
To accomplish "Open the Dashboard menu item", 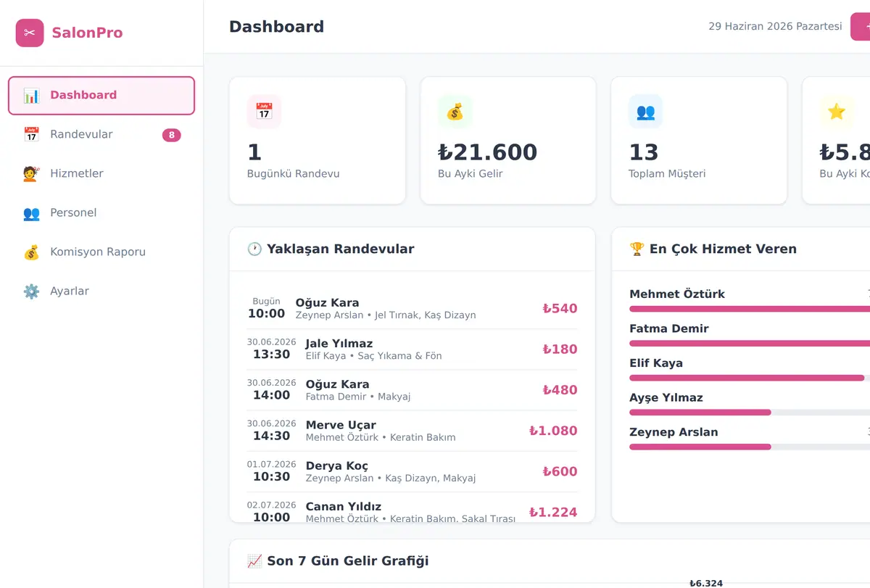I will pos(101,96).
